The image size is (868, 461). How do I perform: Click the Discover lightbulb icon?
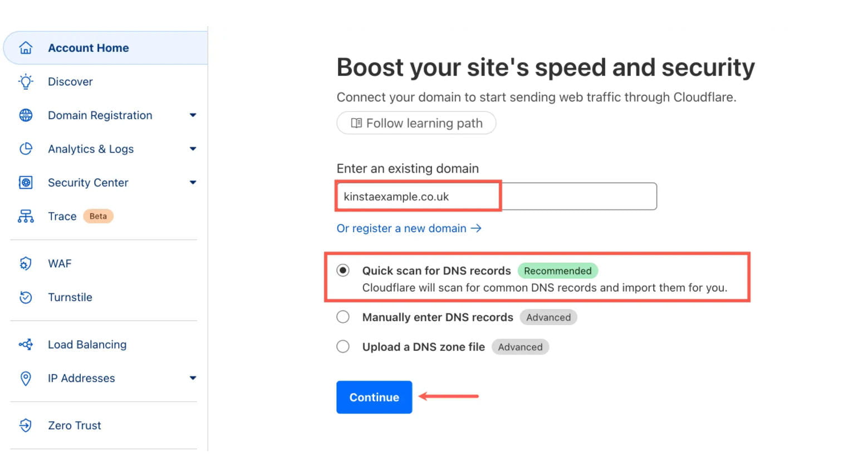[x=26, y=82]
